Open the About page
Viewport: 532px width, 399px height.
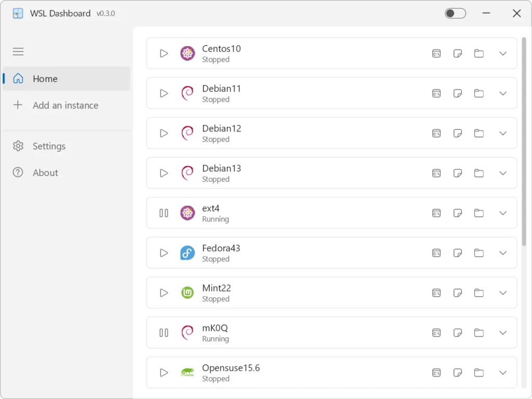[45, 172]
